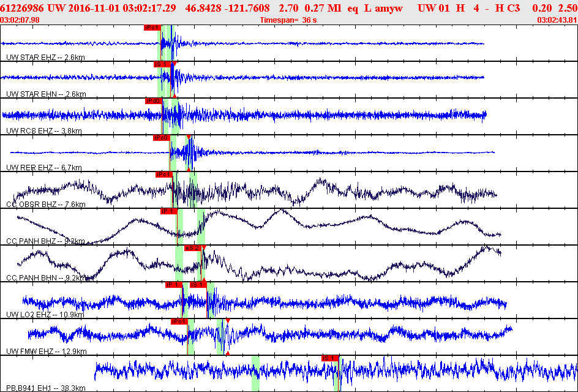Click the UW STAR EHZ -- 2.6km channel label
This screenshot has height=392, width=578.
(x=46, y=58)
